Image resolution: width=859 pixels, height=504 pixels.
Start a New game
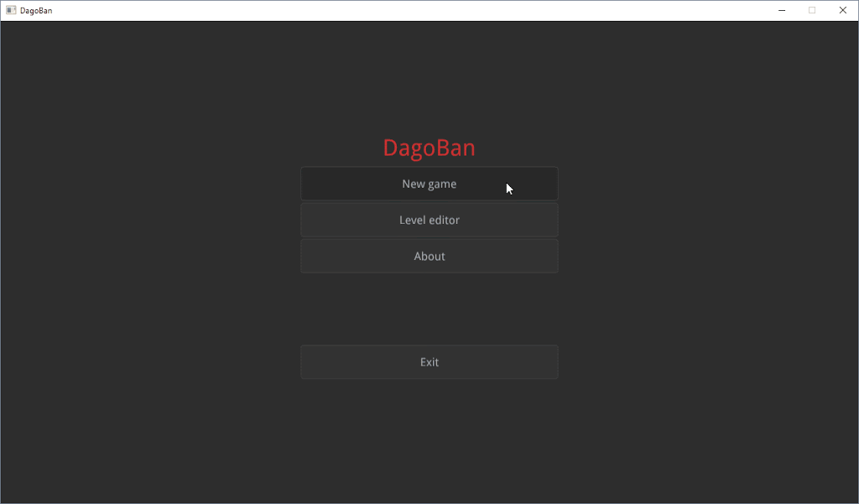(x=429, y=184)
